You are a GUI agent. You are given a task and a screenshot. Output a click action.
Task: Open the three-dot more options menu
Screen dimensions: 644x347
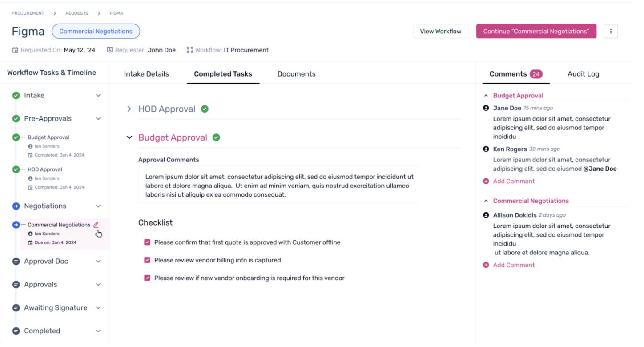pos(611,31)
